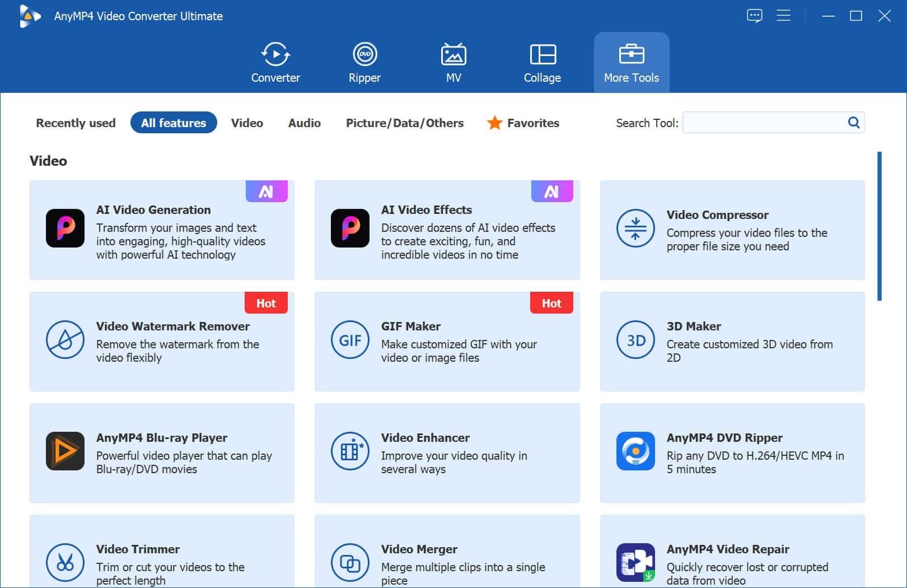Viewport: 907px width, 588px height.
Task: Click the Video Enhancer icon
Action: 350,451
